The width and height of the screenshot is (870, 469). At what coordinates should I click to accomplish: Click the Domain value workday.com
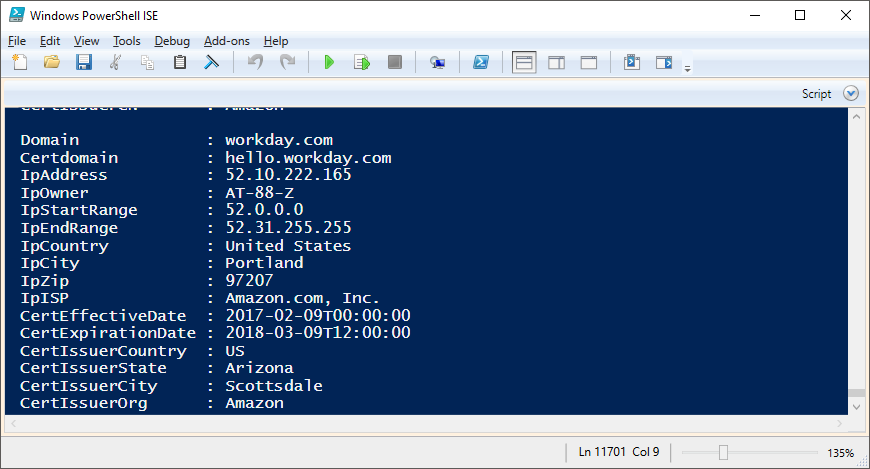(x=279, y=140)
